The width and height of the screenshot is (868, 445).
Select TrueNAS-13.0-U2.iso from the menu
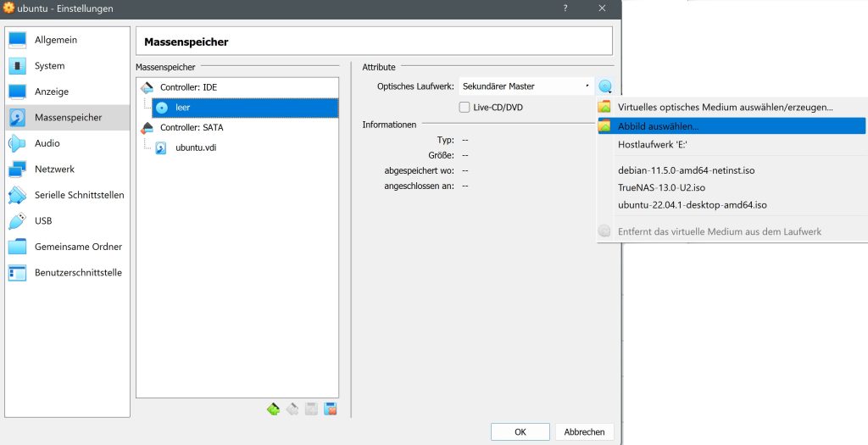point(732,187)
